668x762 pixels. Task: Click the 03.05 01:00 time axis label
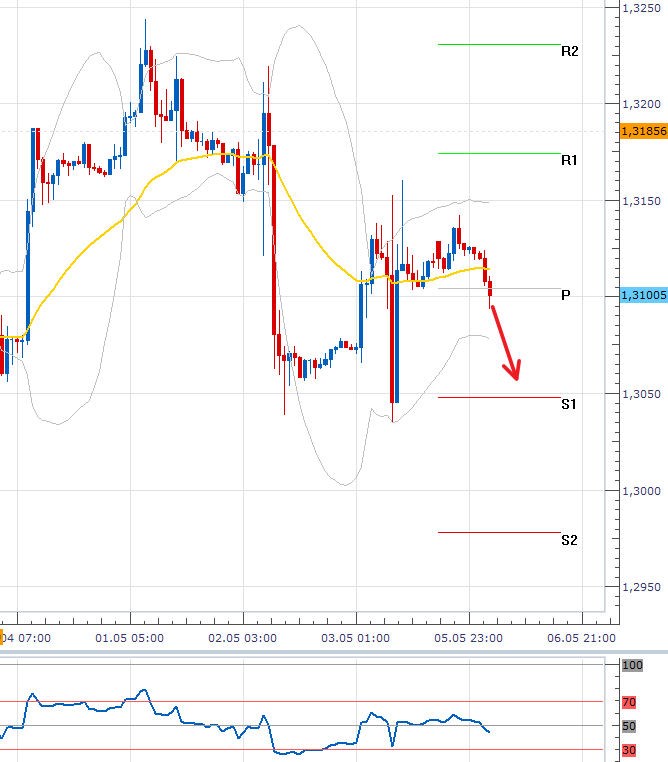pyautogui.click(x=355, y=638)
